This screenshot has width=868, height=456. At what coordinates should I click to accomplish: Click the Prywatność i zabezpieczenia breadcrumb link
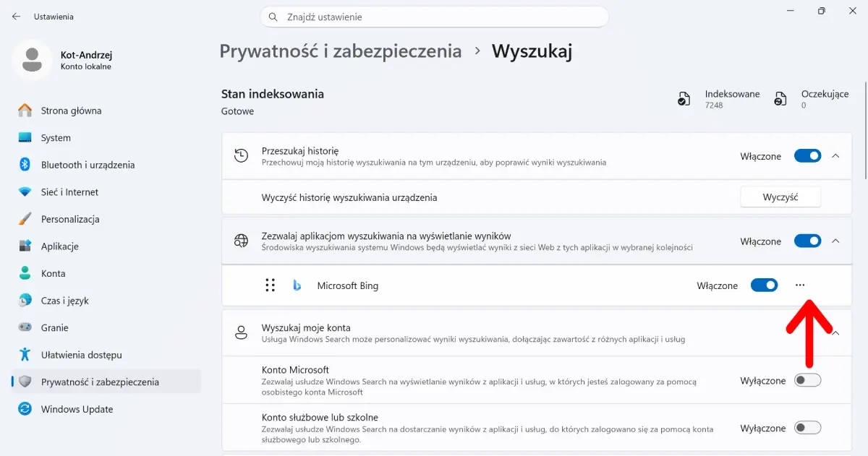coord(341,51)
